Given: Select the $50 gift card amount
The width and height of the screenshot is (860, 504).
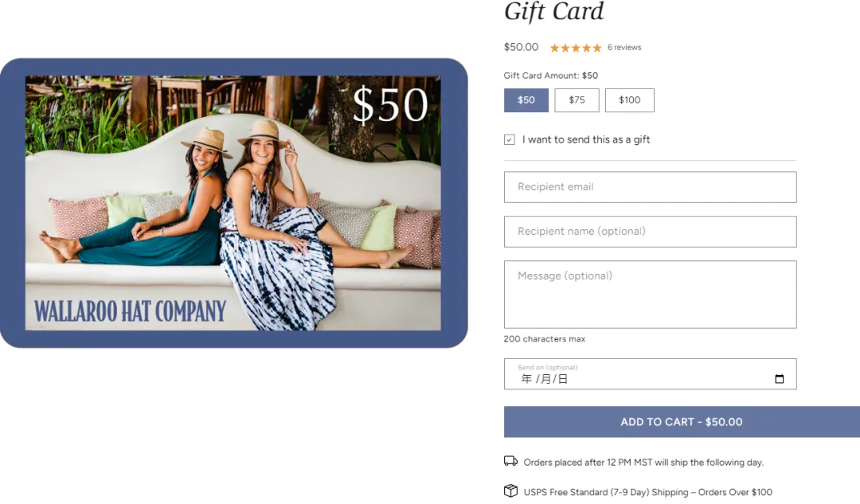Looking at the screenshot, I should (x=526, y=100).
